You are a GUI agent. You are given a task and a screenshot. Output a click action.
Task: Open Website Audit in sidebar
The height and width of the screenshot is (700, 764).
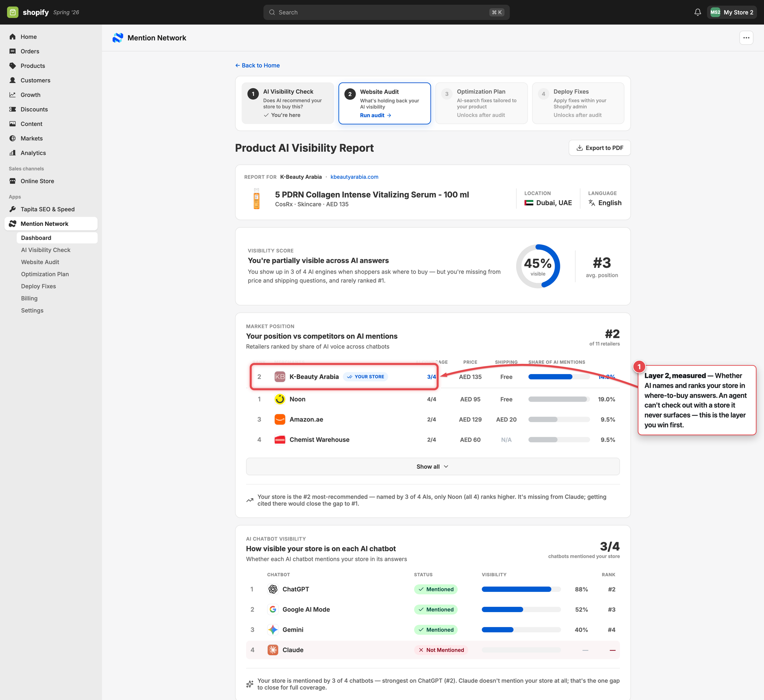40,262
